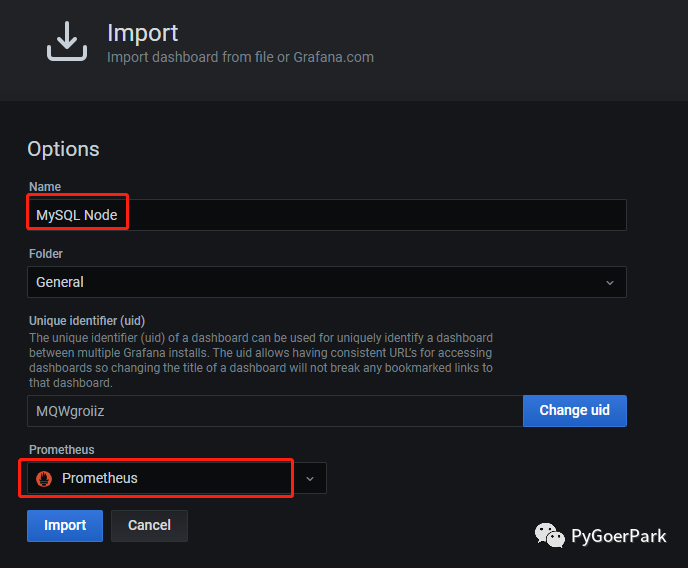
Task: Click the Unique identifier (uid) label
Action: [x=87, y=321]
